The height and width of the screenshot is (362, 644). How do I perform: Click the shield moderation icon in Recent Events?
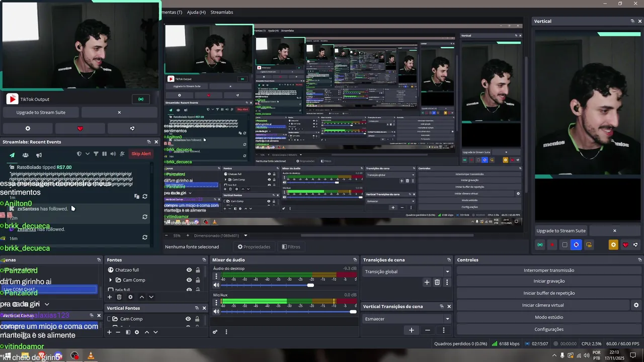coord(79,154)
